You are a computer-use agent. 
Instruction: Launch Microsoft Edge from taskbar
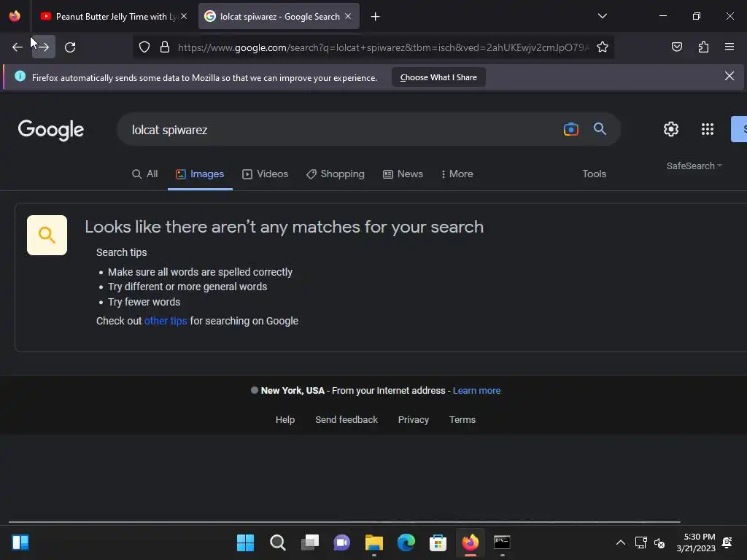pyautogui.click(x=406, y=542)
